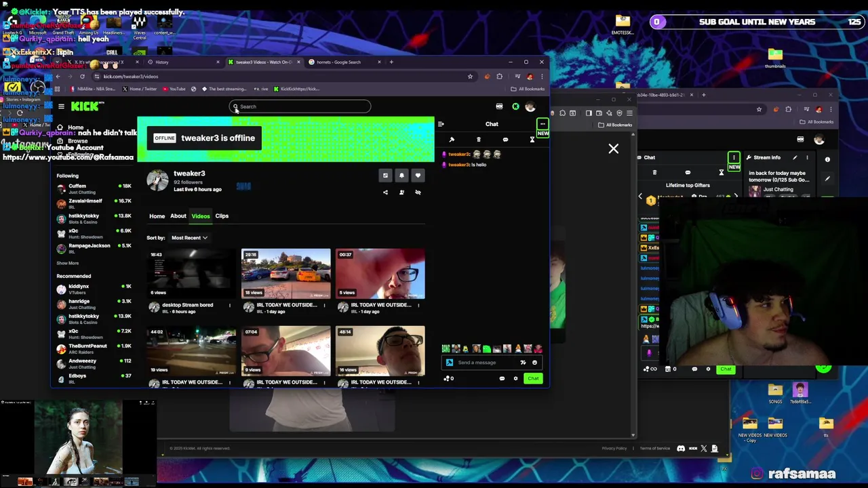This screenshot has height=488, width=868.
Task: Click the heart follow button for tweaker3
Action: [418, 176]
